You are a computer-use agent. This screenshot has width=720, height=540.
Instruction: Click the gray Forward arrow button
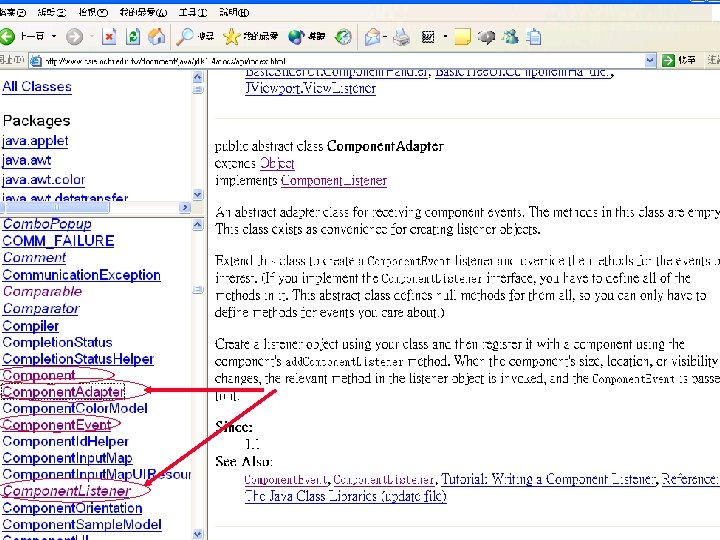coord(74,36)
